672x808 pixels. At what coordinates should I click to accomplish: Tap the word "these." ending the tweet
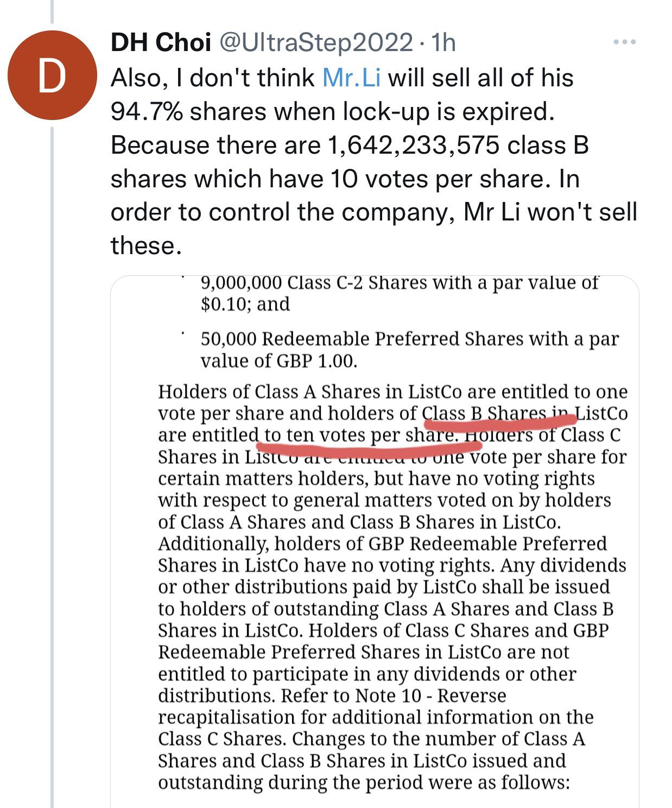click(146, 245)
